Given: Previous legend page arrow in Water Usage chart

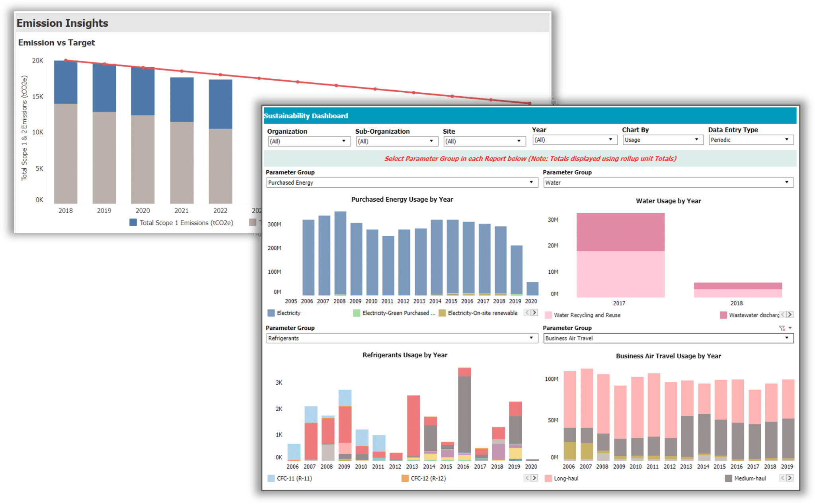Looking at the screenshot, I should [x=783, y=315].
